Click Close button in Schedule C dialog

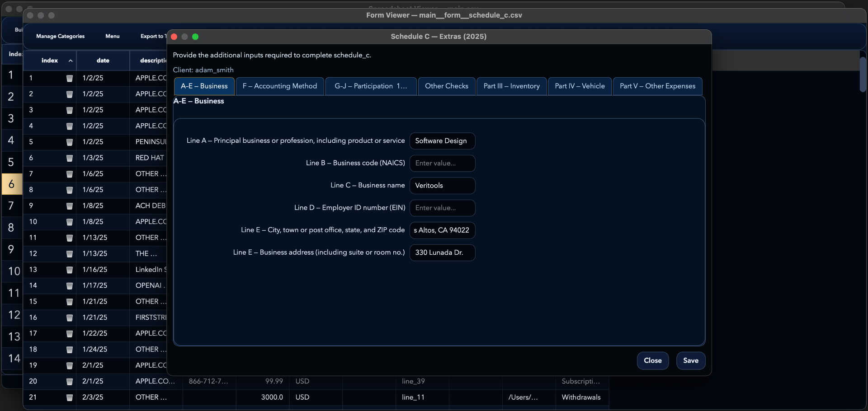pyautogui.click(x=653, y=360)
